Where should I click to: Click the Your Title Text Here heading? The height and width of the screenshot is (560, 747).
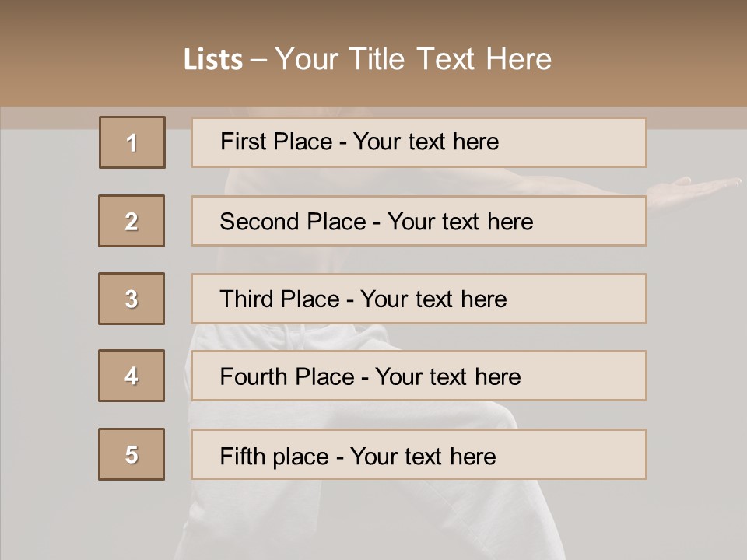coord(413,59)
